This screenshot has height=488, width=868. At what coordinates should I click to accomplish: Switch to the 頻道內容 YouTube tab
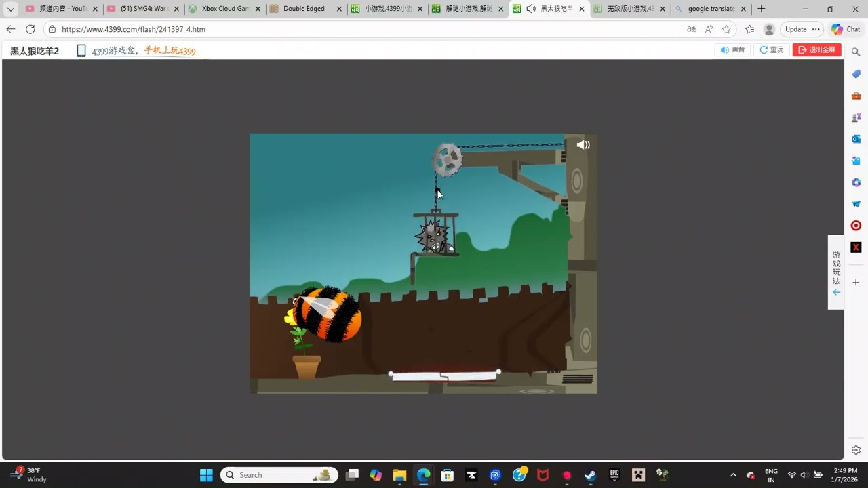point(62,9)
